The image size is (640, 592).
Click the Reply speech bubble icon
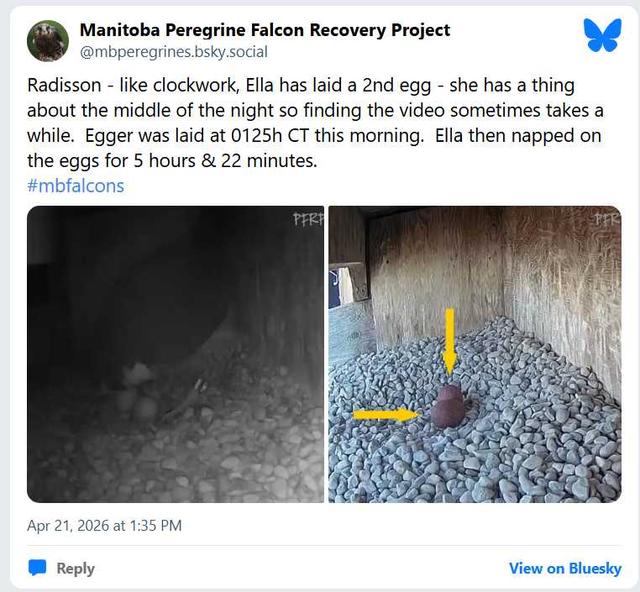coord(37,568)
